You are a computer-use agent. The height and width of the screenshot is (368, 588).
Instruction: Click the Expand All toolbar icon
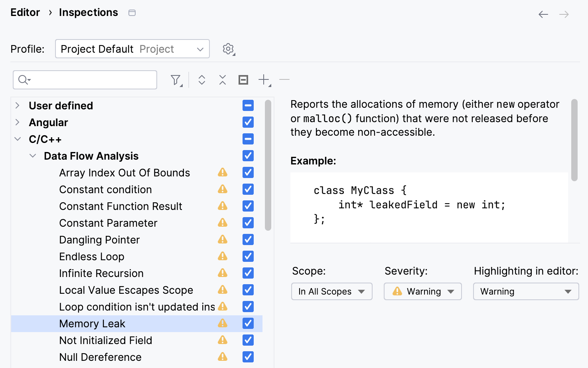coord(202,80)
